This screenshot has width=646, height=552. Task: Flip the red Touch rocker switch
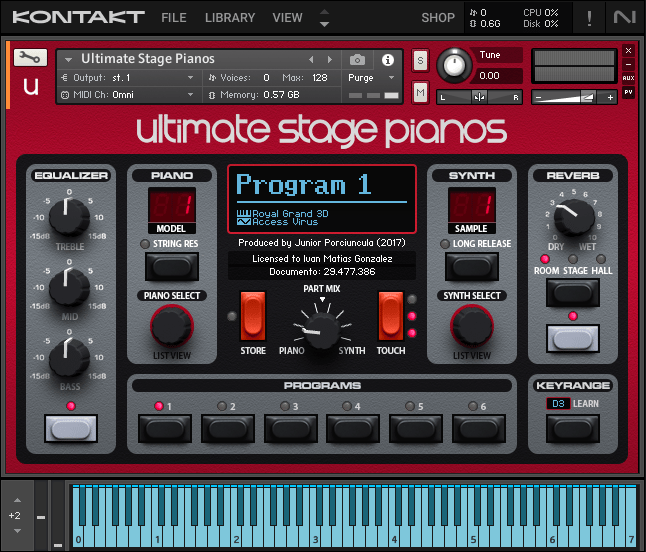[391, 316]
